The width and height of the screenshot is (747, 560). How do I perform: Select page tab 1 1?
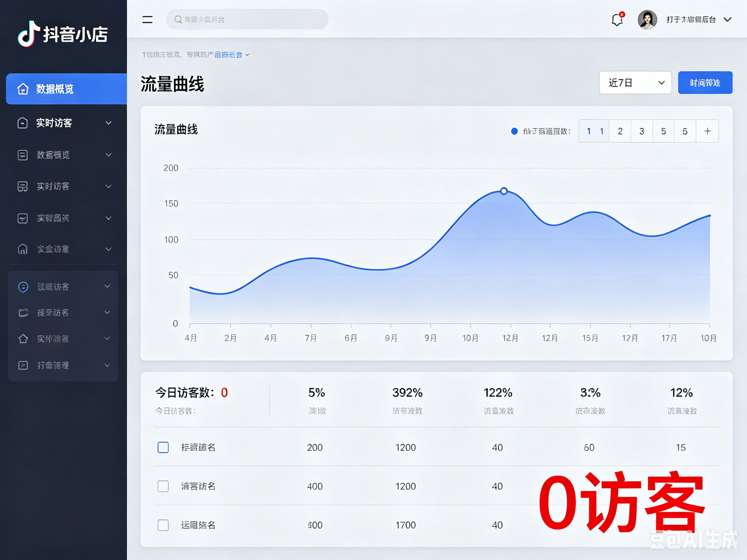[594, 131]
